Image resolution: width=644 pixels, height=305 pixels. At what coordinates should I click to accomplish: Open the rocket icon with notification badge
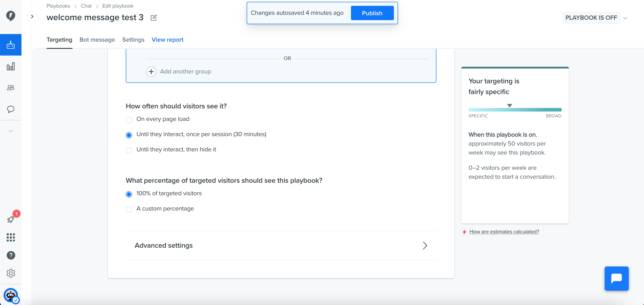click(11, 219)
